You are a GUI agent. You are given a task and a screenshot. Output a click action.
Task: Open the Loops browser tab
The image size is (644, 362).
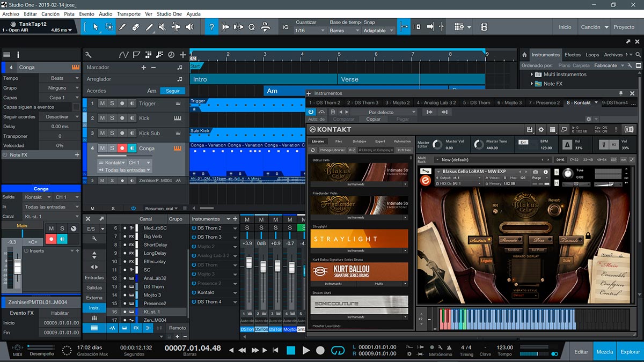click(x=592, y=55)
